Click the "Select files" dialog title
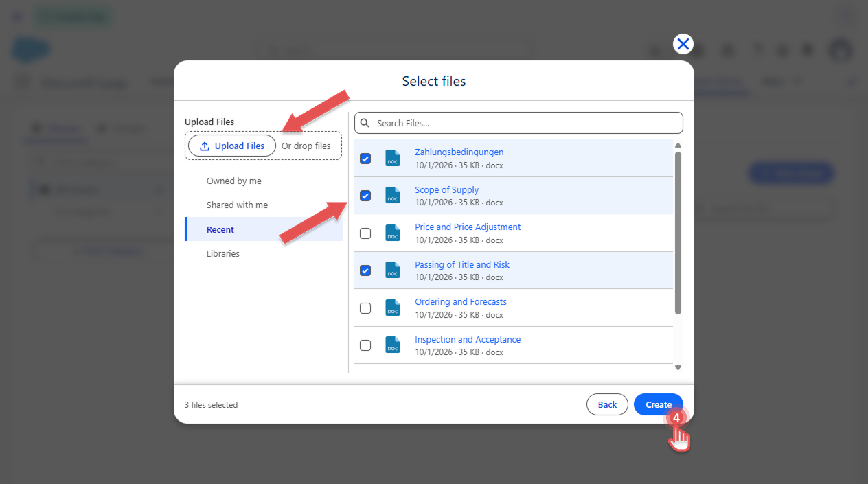The height and width of the screenshot is (484, 868). click(x=434, y=81)
